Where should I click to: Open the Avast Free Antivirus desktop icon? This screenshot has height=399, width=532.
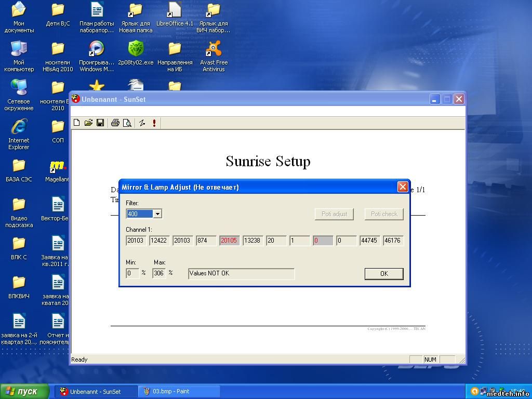[x=214, y=56]
